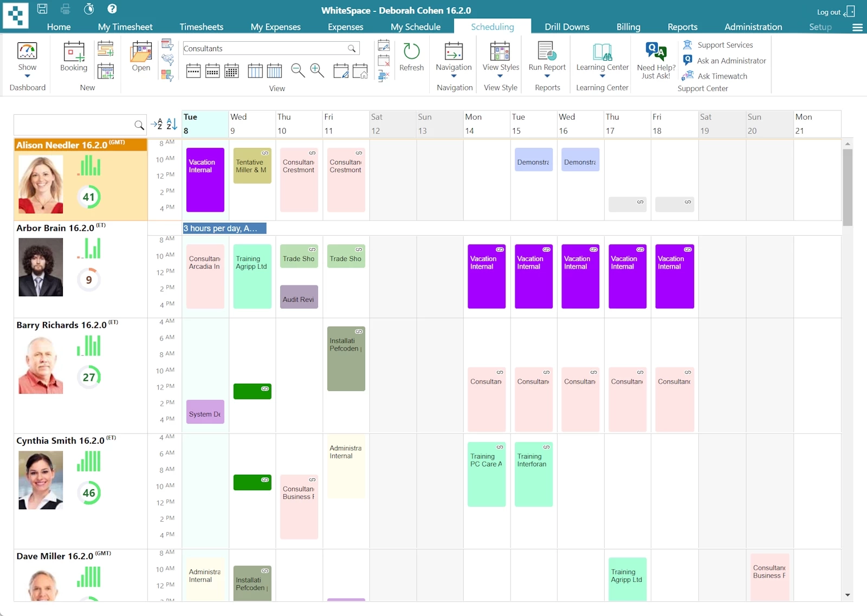Expand the Learning Center dropdown arrow
The image size is (867, 616).
(x=602, y=76)
